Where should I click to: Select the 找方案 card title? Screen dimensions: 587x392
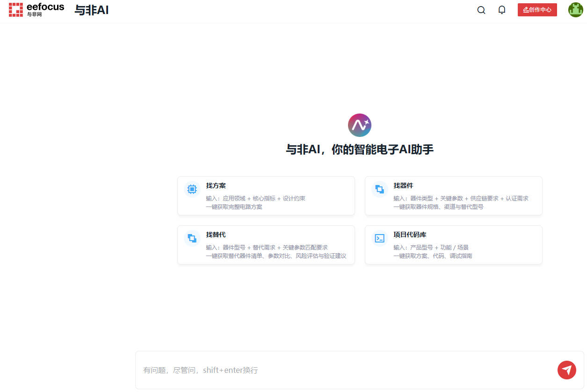216,185
